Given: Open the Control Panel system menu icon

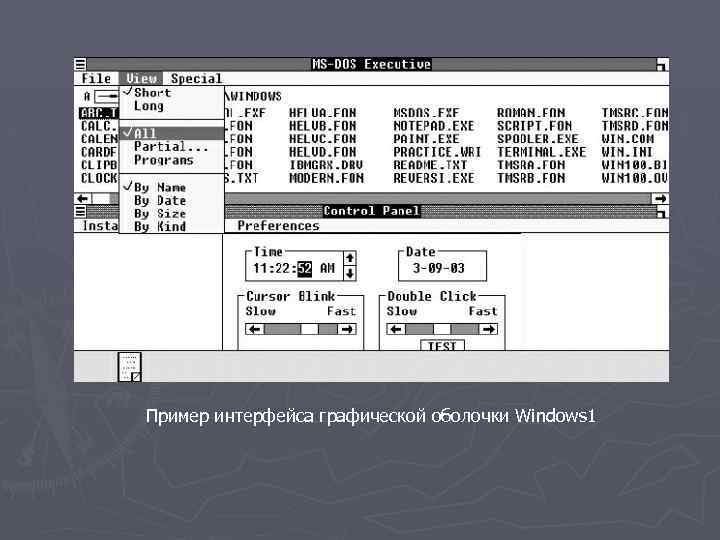Looking at the screenshot, I should tap(80, 211).
